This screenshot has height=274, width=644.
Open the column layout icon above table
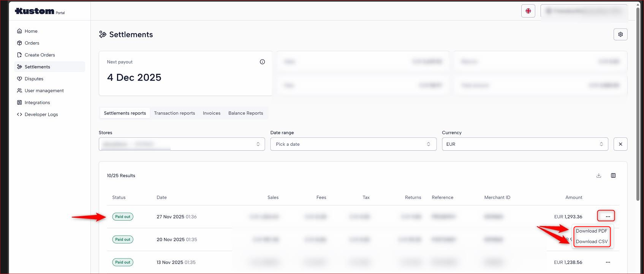pos(613,175)
